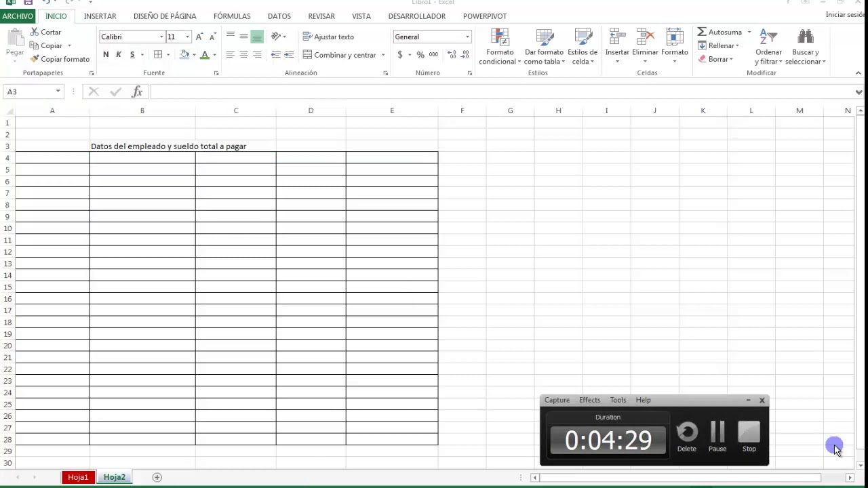Viewport: 868px width, 488px height.
Task: Click the decrease decimals icon
Action: pos(465,54)
